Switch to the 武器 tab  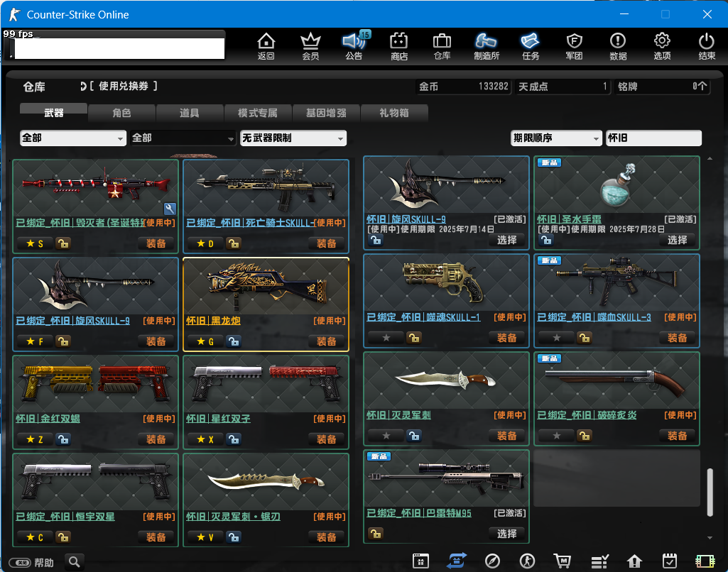(53, 113)
